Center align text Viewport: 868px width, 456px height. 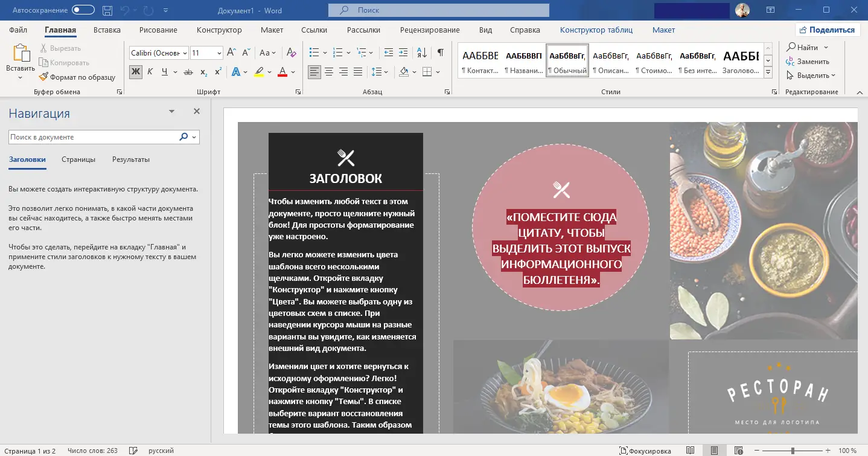329,72
